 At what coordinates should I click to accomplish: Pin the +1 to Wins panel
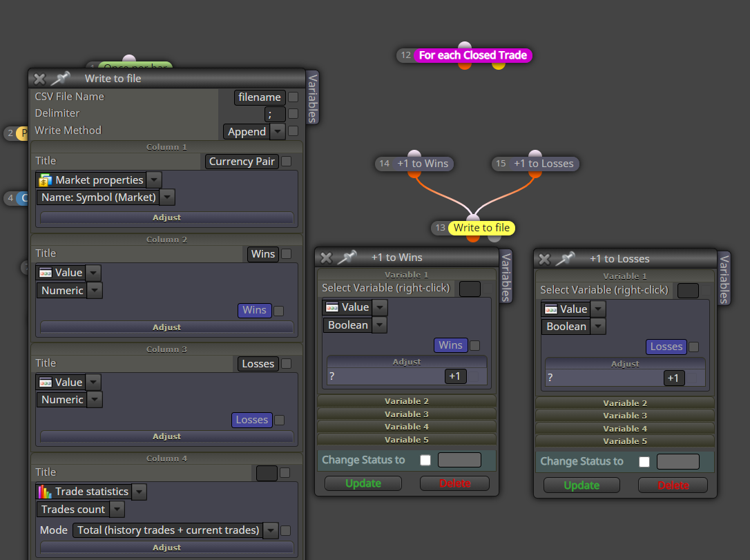coord(347,258)
